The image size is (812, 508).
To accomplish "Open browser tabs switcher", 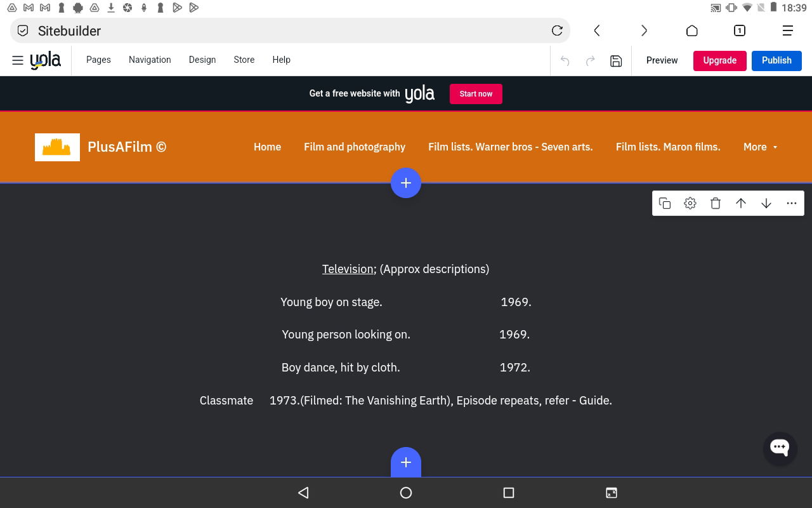I will (x=740, y=30).
